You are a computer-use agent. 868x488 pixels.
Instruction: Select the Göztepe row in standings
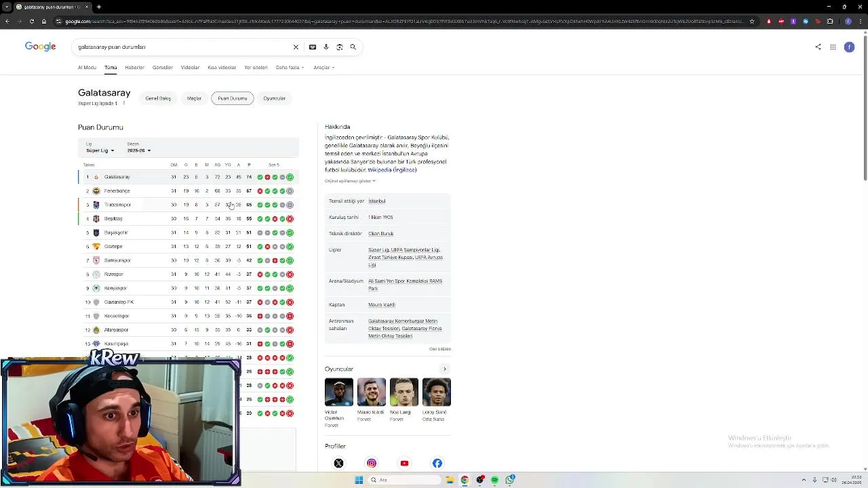pyautogui.click(x=189, y=247)
